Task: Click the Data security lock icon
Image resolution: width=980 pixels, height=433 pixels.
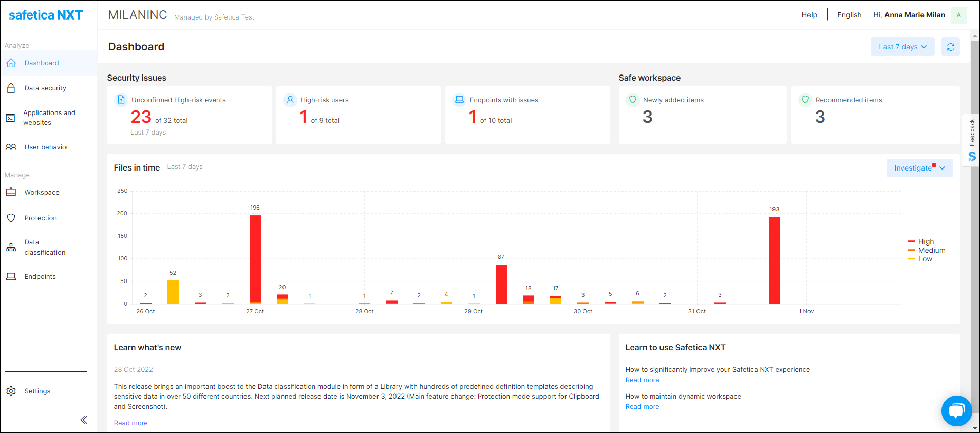Action: coord(11,88)
